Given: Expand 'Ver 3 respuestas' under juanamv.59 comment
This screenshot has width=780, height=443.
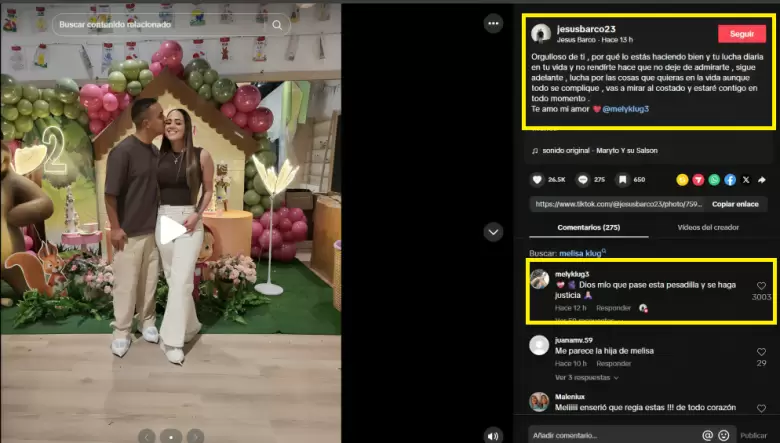Looking at the screenshot, I should (x=585, y=378).
